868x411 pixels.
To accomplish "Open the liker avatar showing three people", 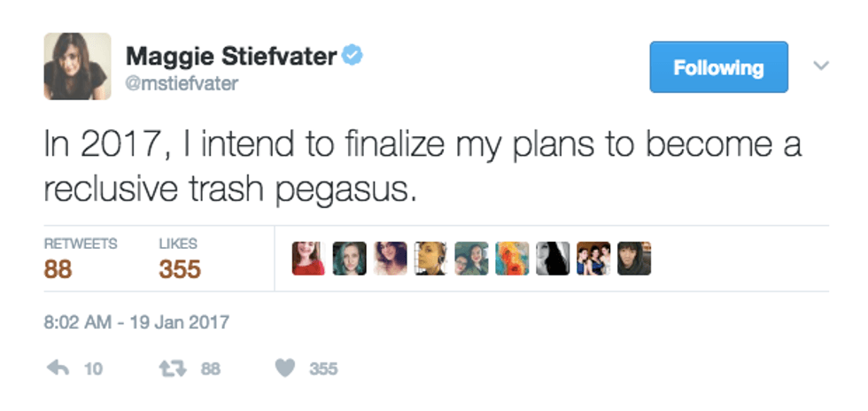I will click(593, 259).
